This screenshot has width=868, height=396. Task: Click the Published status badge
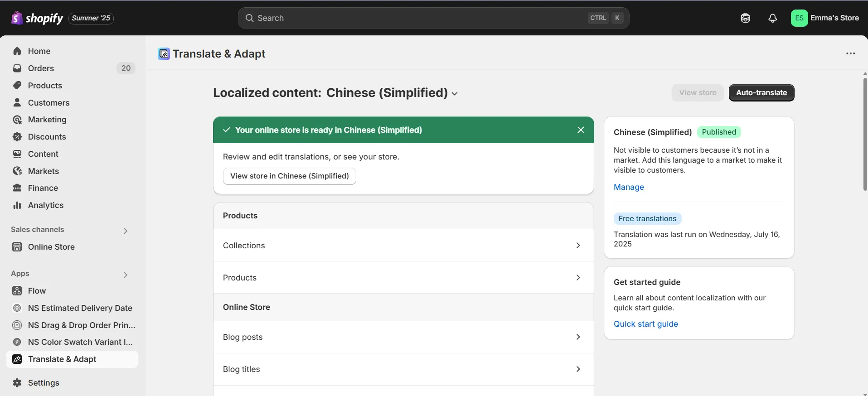coord(719,132)
